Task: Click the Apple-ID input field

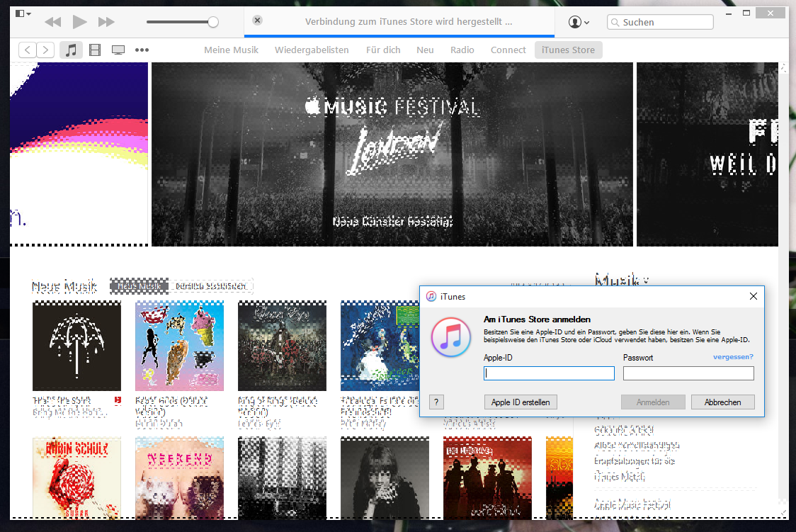Action: 549,373
